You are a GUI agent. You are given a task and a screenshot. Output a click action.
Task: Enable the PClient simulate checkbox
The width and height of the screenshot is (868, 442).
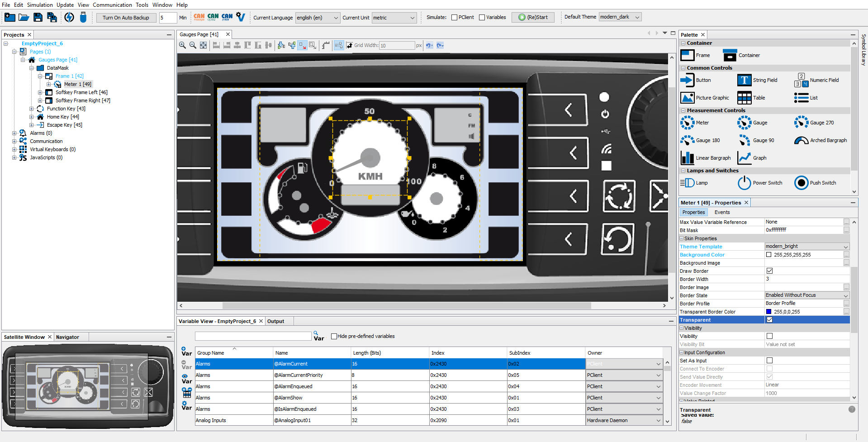(x=454, y=18)
